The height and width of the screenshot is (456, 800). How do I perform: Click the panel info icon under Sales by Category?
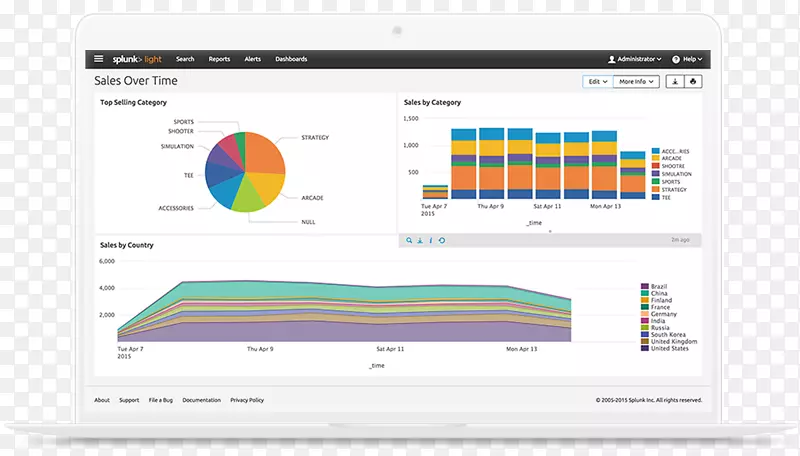430,240
